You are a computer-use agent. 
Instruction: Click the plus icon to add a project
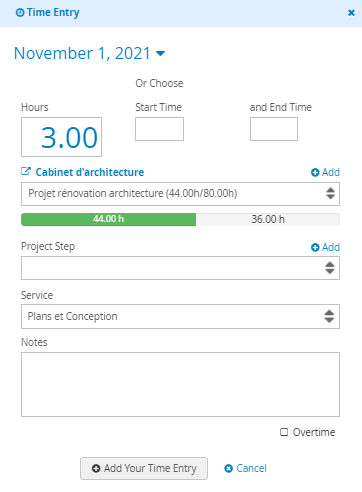315,172
